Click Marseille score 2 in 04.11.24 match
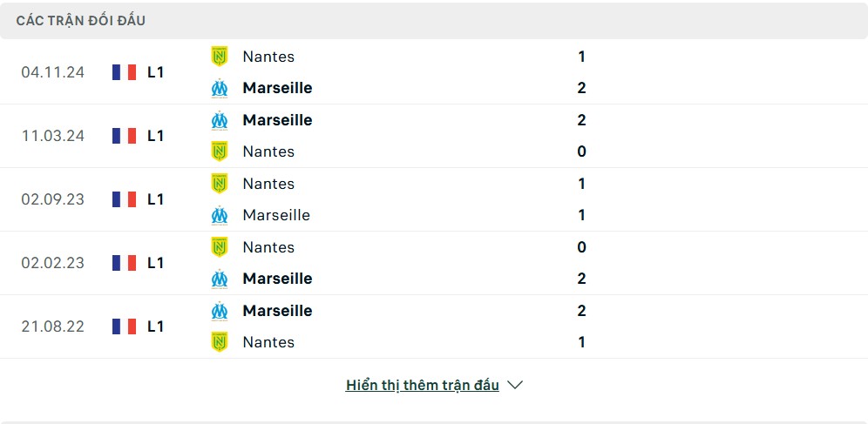Image resolution: width=868 pixels, height=424 pixels. coord(581,88)
